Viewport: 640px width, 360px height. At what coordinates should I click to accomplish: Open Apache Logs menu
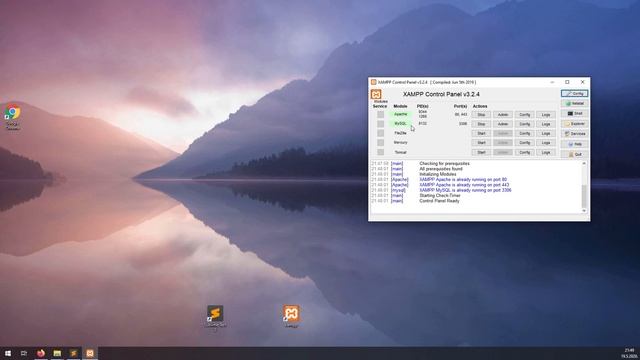(546, 115)
